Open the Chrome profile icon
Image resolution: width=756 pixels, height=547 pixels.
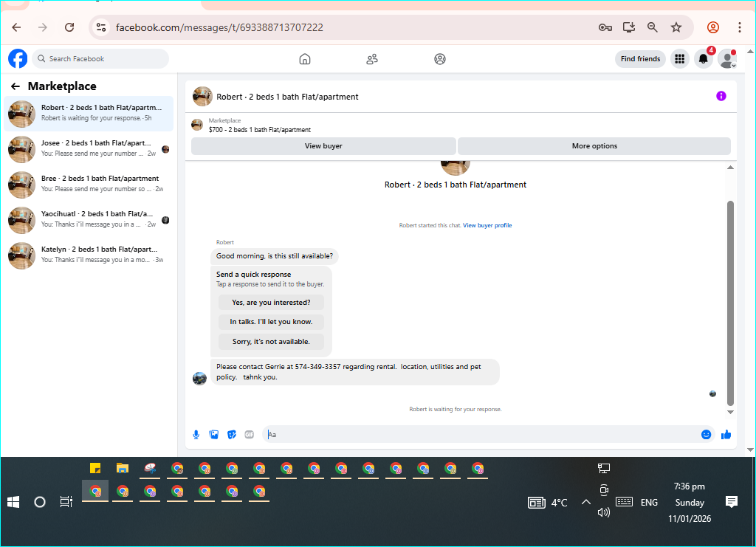[x=713, y=27]
